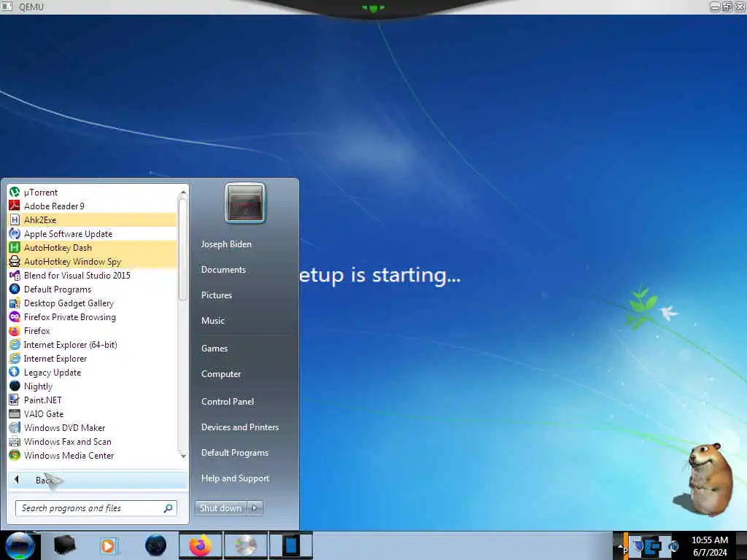Open the Pictures library link
The image size is (747, 560).
(217, 295)
